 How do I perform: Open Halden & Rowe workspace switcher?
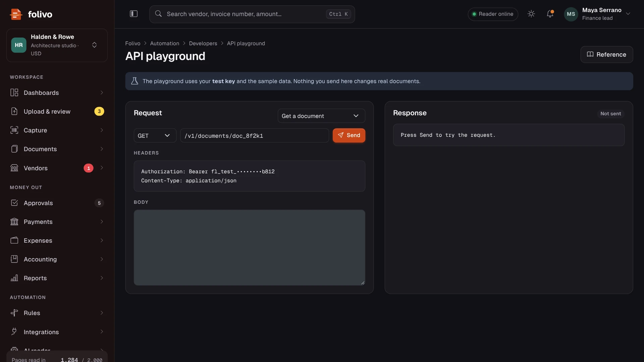click(x=57, y=45)
